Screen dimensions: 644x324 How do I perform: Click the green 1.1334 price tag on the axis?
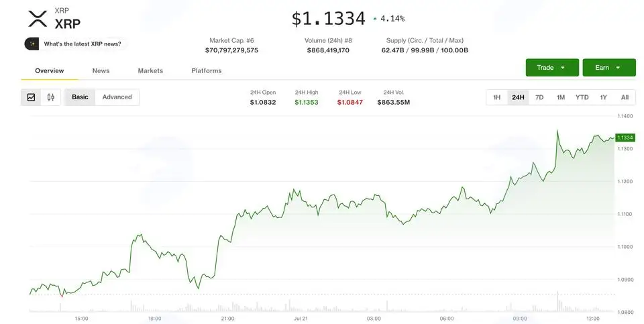625,138
